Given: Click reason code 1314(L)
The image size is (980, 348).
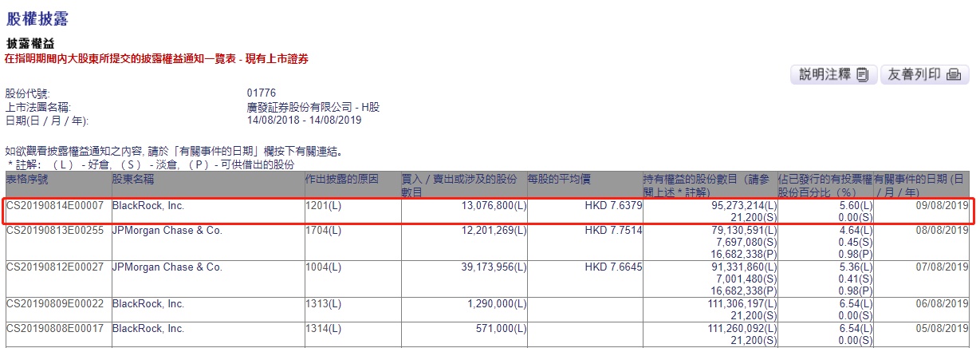Looking at the screenshot, I should 321,329.
